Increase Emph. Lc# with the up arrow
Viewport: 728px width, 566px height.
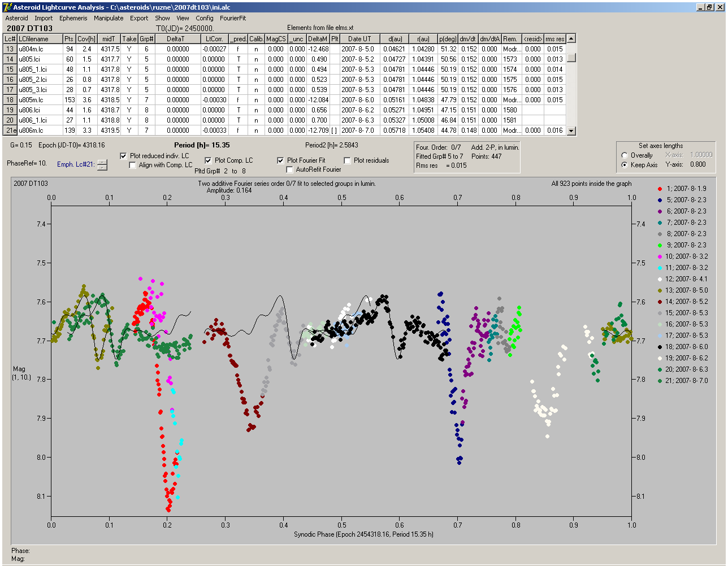[x=102, y=162]
